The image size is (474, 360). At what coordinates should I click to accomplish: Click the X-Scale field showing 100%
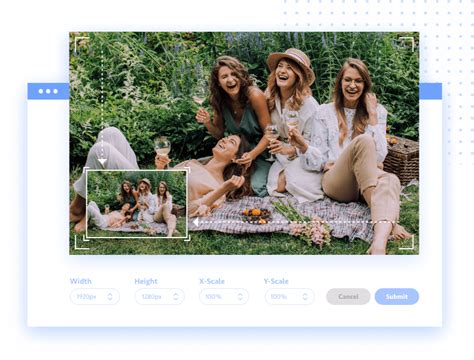pos(224,296)
